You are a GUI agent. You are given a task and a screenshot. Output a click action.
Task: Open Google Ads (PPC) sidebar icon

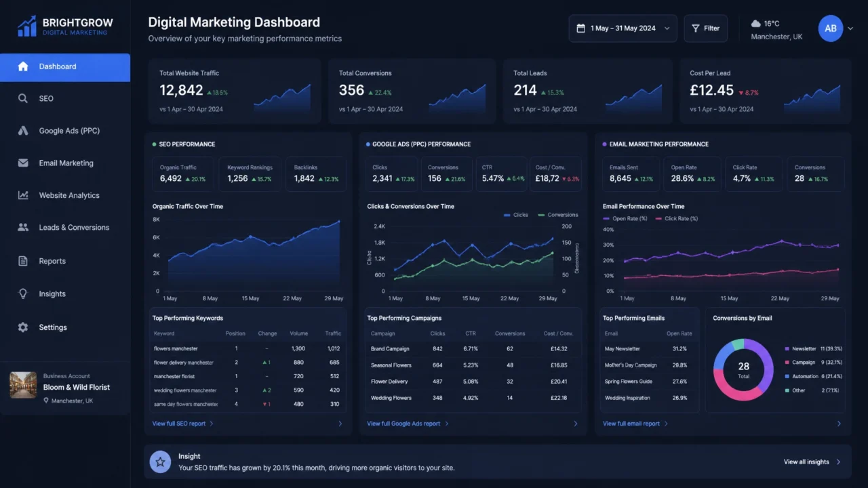pyautogui.click(x=23, y=131)
